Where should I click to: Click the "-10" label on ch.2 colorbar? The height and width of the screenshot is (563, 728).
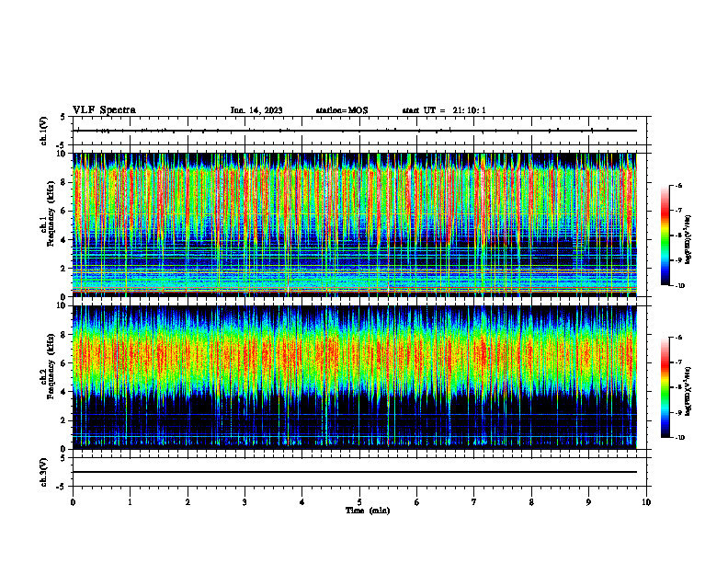(679, 437)
